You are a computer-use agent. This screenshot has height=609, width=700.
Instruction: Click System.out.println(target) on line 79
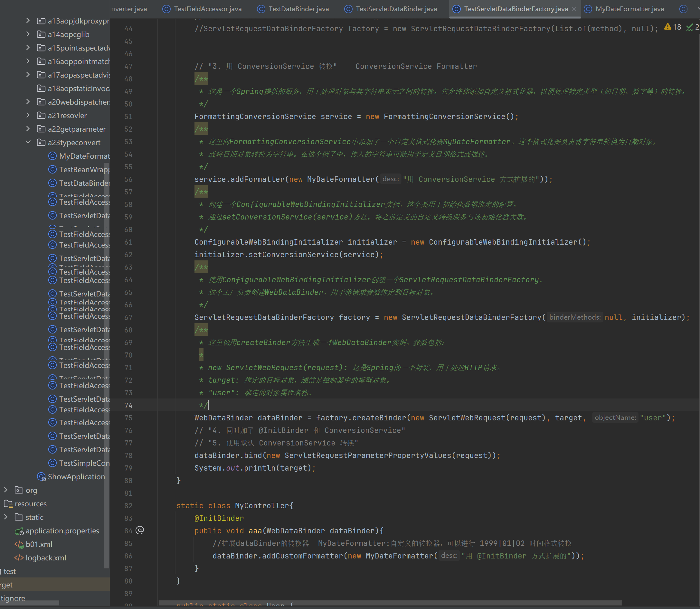click(x=252, y=468)
